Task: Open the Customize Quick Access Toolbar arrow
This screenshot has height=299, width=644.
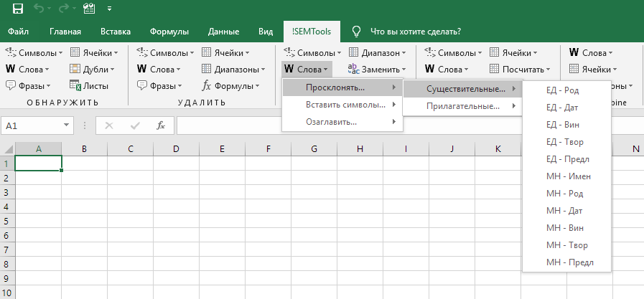Action: click(x=109, y=8)
